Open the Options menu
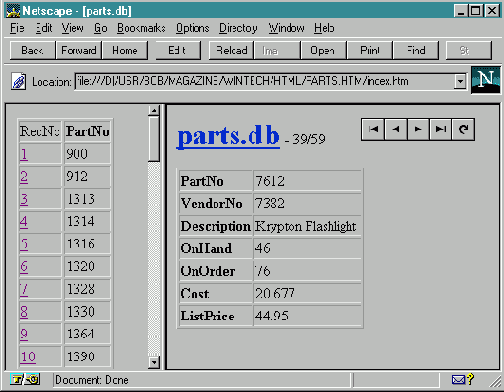504x392 pixels. point(193,28)
